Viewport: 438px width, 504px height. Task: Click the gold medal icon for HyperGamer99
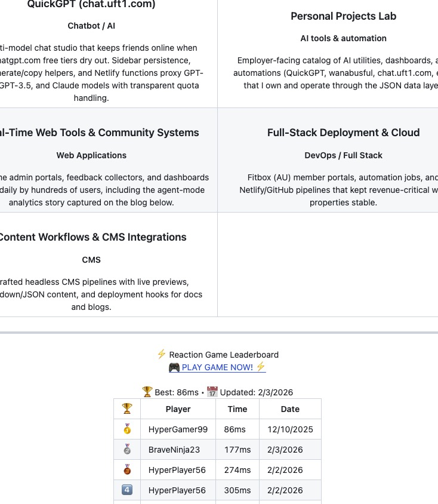click(127, 429)
